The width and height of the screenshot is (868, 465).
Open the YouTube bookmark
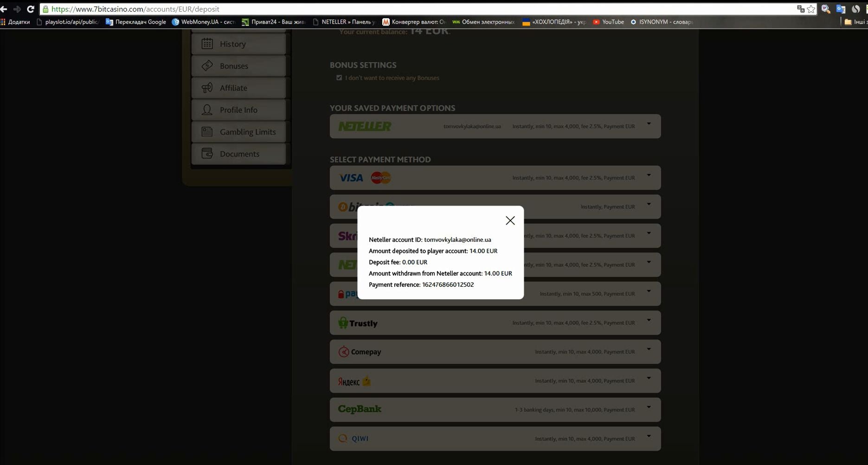coord(608,22)
